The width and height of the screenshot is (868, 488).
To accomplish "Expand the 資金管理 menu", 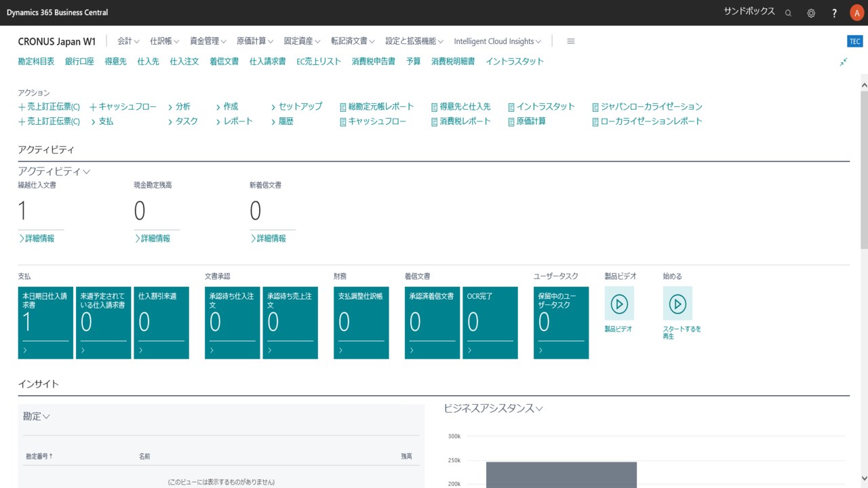I will (208, 41).
